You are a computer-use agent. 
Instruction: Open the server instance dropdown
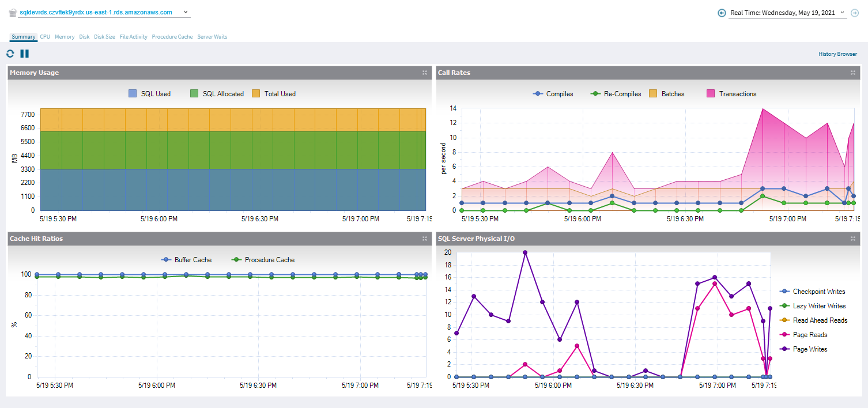185,12
